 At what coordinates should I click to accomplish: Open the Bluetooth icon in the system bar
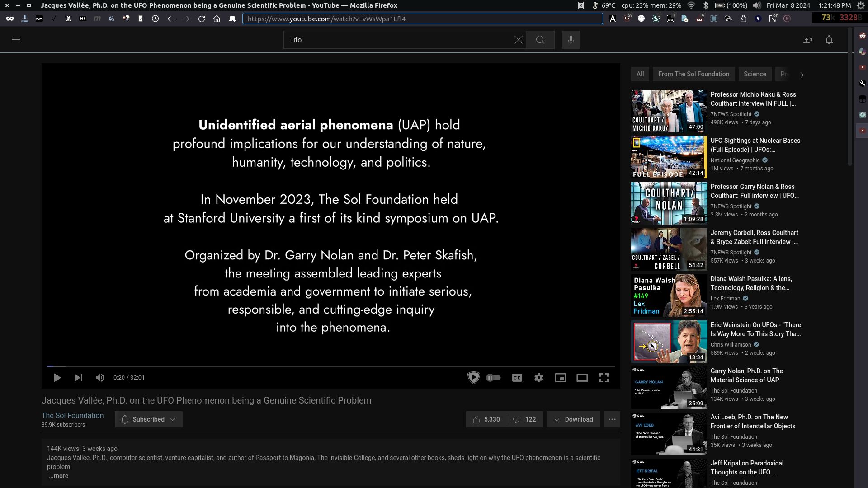point(705,5)
